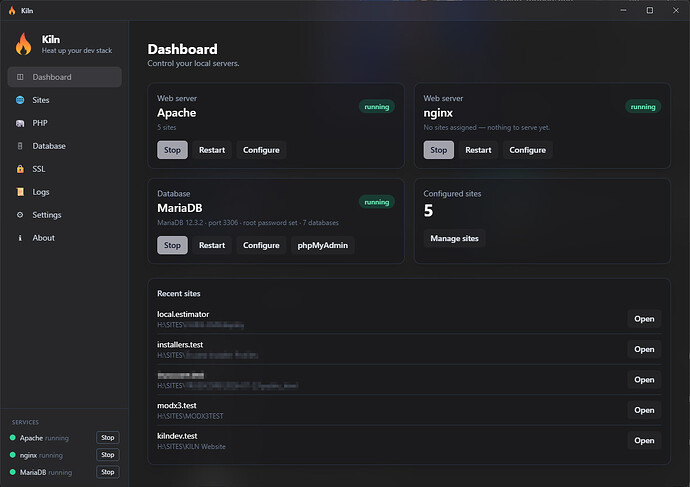Stop MariaDB from the database card

[172, 245]
